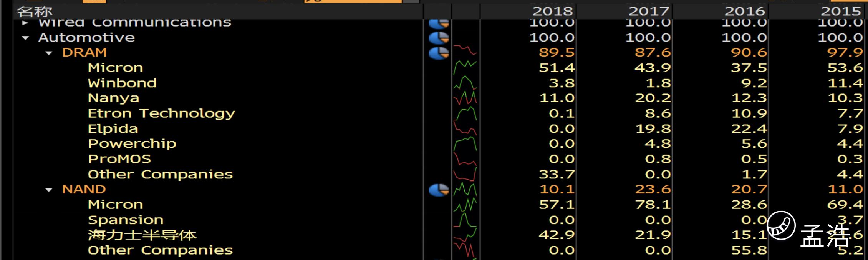Click the Other Companies 2018 value 33.7
The width and height of the screenshot is (868, 260).
557,174
